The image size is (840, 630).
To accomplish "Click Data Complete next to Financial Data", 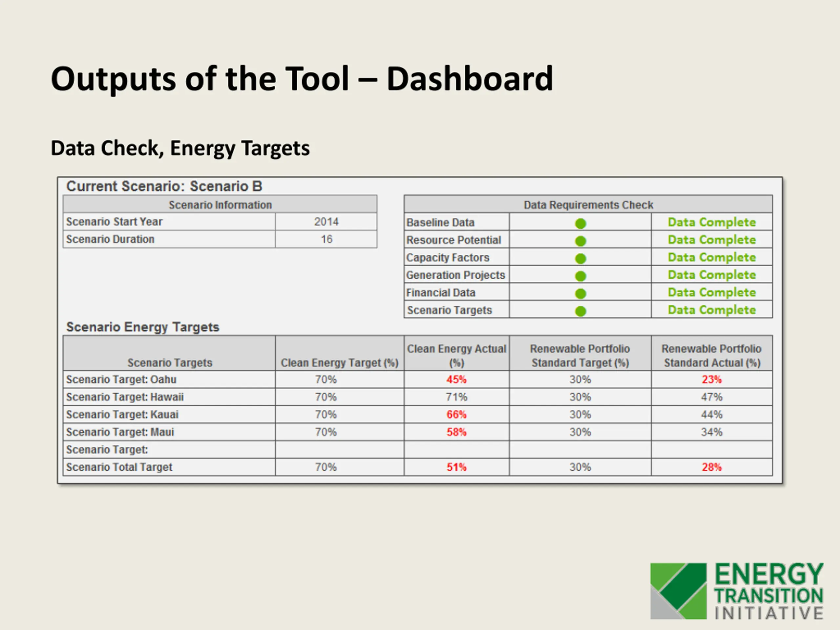I will click(712, 292).
